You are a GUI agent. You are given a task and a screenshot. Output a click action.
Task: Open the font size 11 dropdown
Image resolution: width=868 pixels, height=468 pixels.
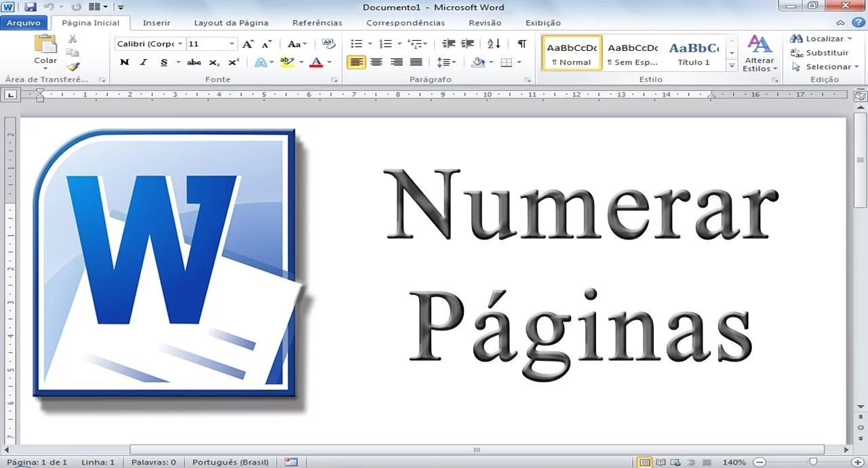click(x=232, y=44)
